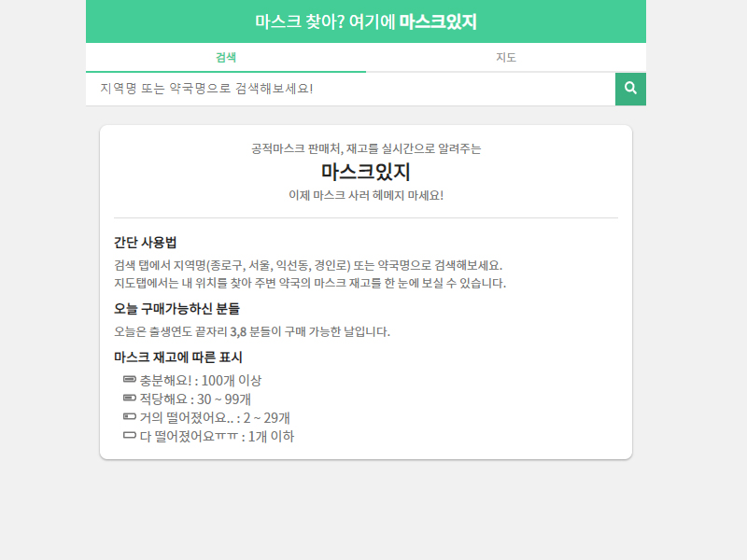This screenshot has height=560, width=747.
Task: Click the 마스크 재고에 따른 표시 heading
Action: pos(178,357)
